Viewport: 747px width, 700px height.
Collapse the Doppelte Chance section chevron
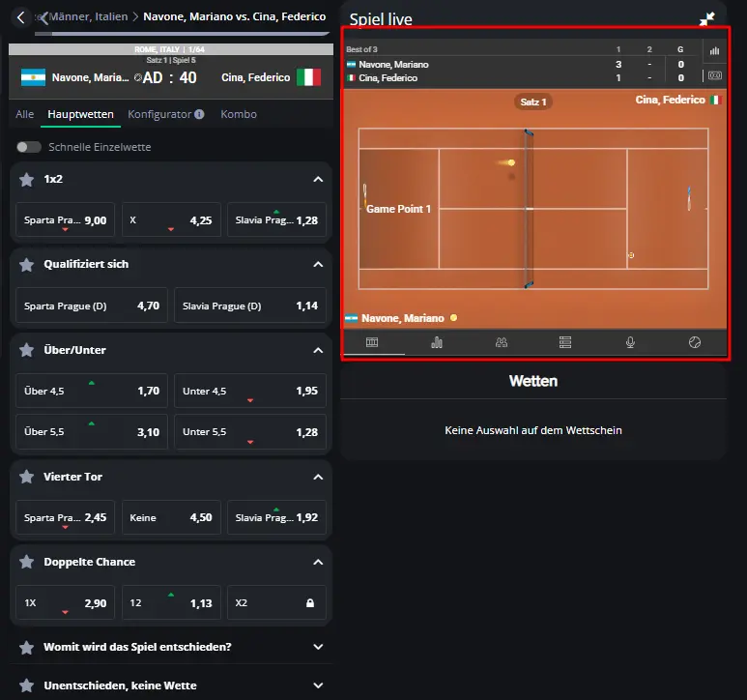pos(318,563)
